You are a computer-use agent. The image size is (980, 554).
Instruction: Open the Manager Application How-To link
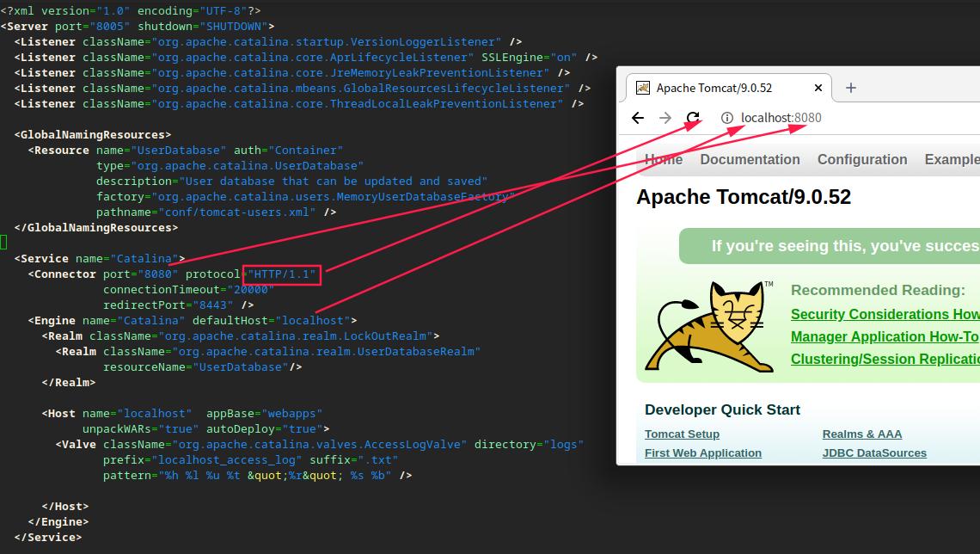pos(885,336)
